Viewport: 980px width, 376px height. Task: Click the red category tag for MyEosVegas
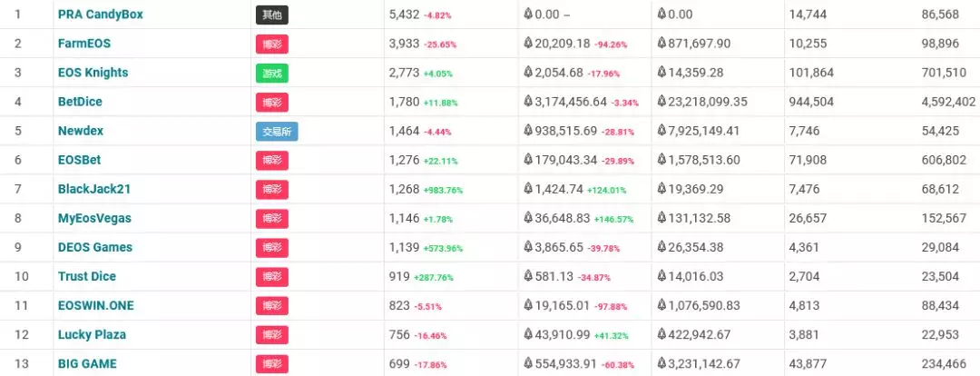coord(272,219)
